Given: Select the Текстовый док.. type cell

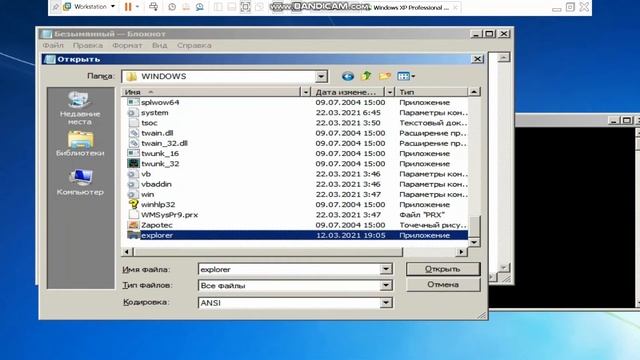Looking at the screenshot, I should 433,123.
